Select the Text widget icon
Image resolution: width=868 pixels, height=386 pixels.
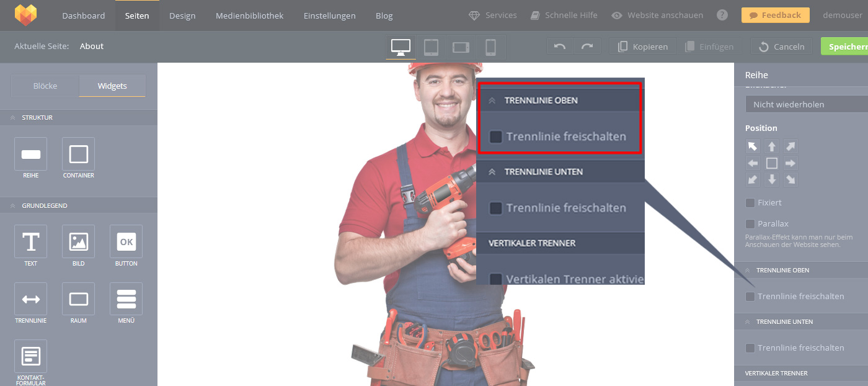[x=30, y=241]
